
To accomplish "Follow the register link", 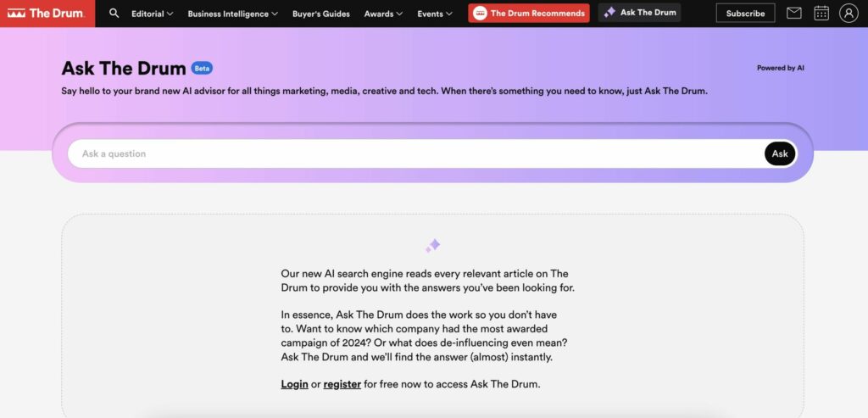I will pos(342,384).
